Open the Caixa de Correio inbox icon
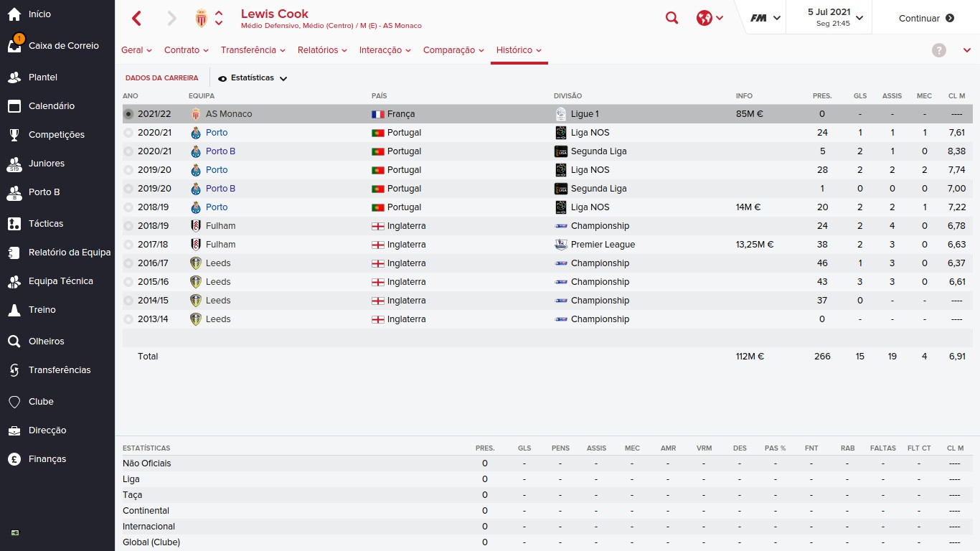The width and height of the screenshot is (980, 551). 15,45
